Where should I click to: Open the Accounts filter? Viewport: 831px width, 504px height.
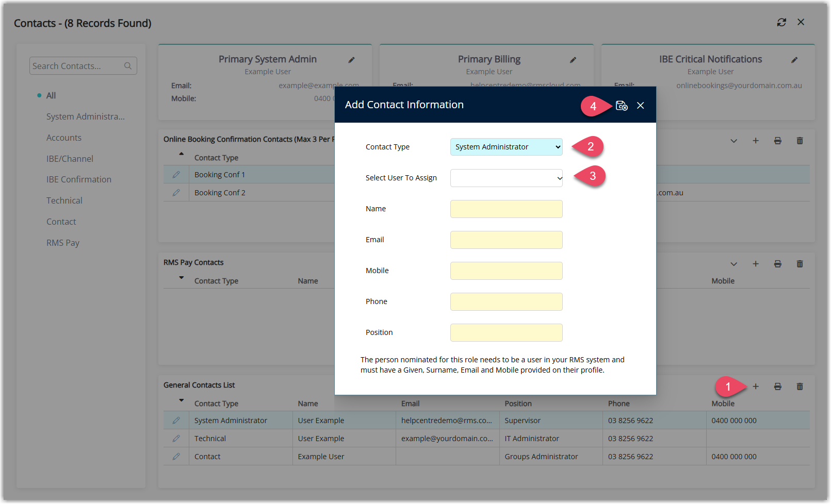pos(64,138)
